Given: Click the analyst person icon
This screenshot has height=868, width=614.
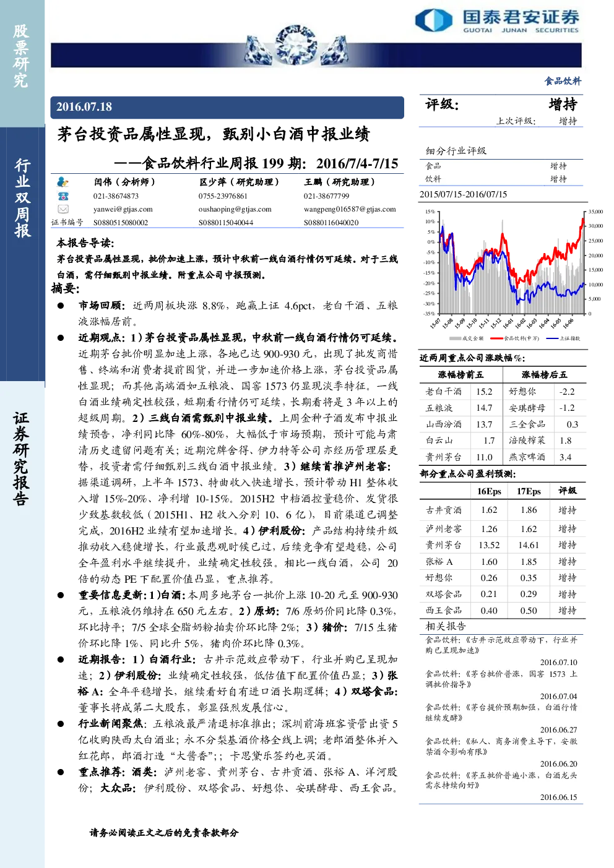Looking at the screenshot, I should 63,182.
